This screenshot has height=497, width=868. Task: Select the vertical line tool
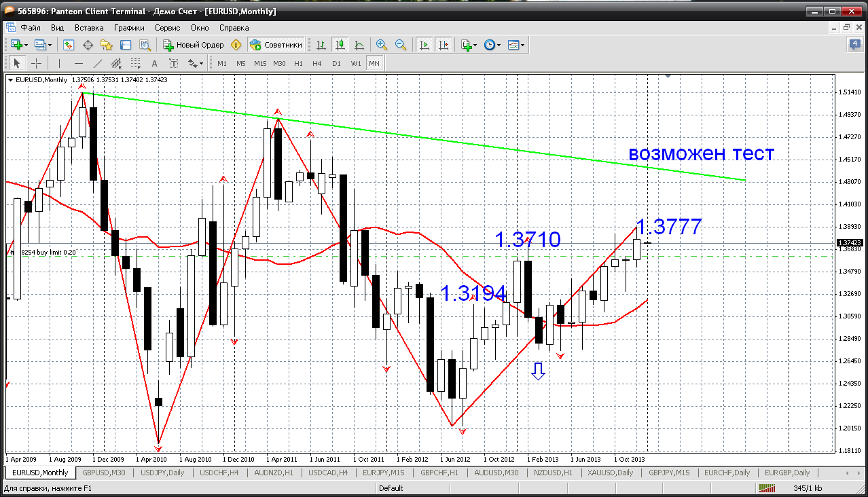[x=59, y=63]
